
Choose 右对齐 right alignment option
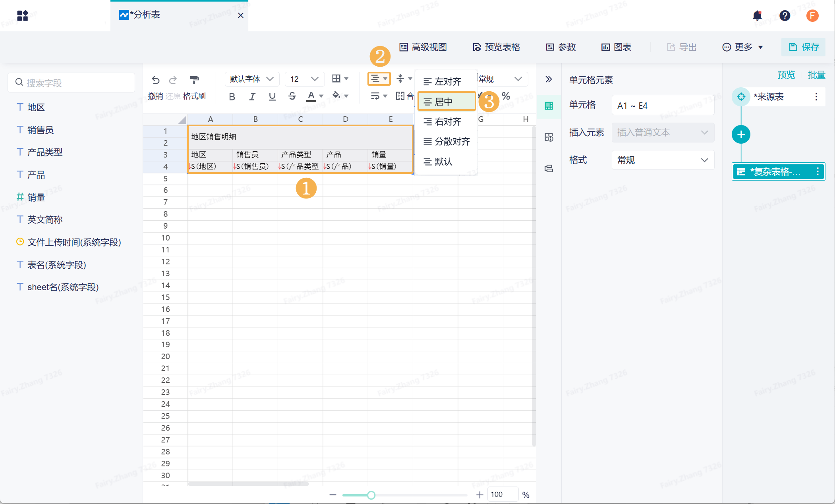point(446,122)
